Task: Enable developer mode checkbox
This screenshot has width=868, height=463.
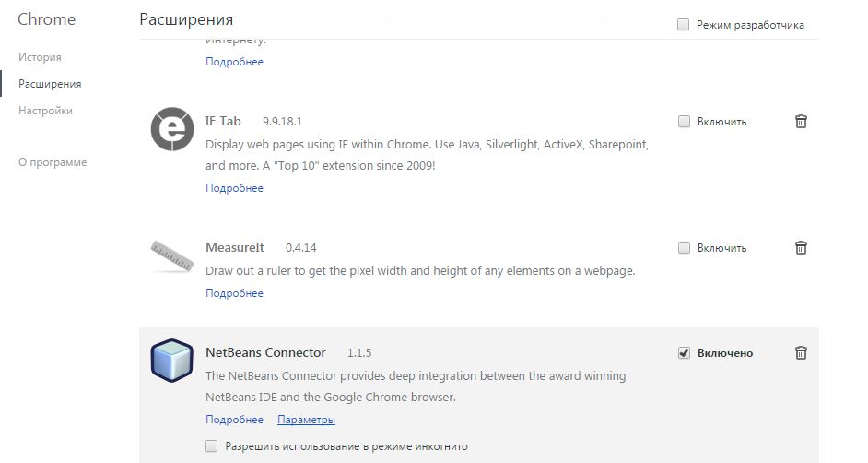Action: [x=684, y=25]
